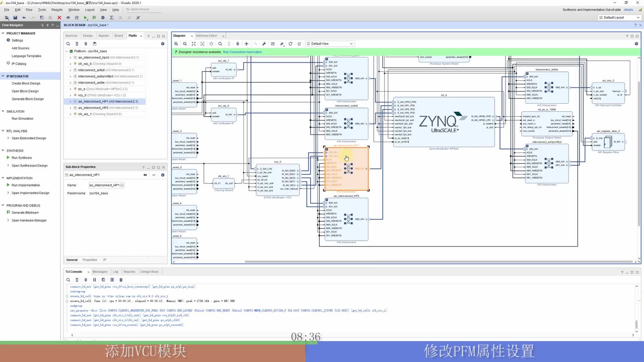Open IP Catalog in Flow Navigator
This screenshot has width=644, height=362.
pyautogui.click(x=19, y=64)
